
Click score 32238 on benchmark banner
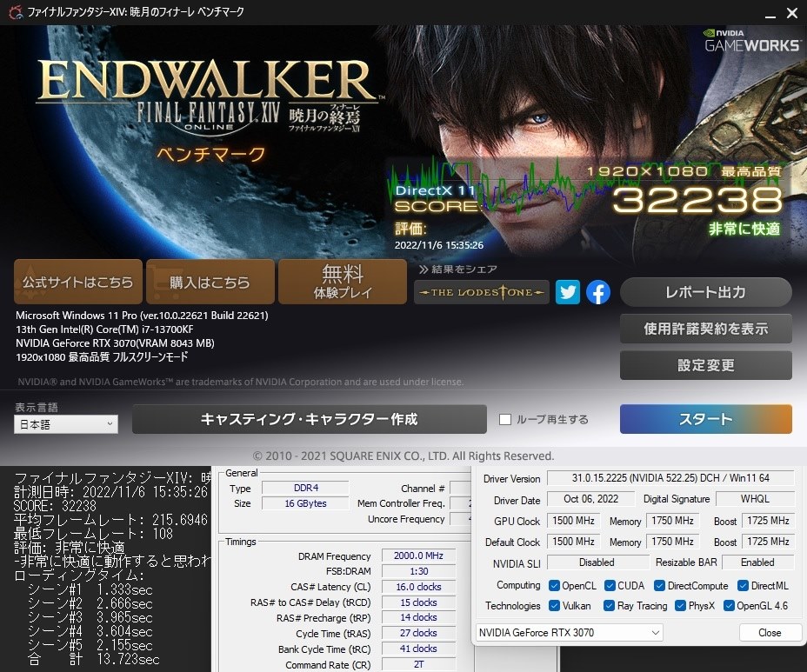click(x=697, y=200)
